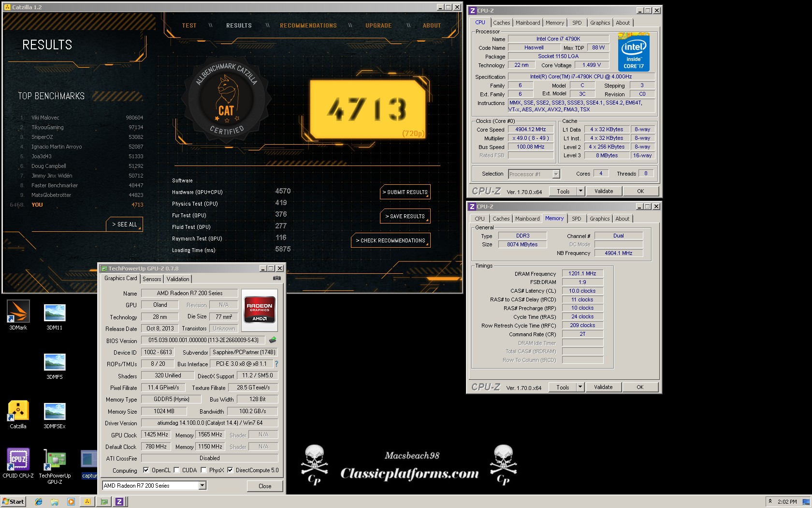Click the Save Results button
This screenshot has height=508, width=812.
pyautogui.click(x=405, y=216)
